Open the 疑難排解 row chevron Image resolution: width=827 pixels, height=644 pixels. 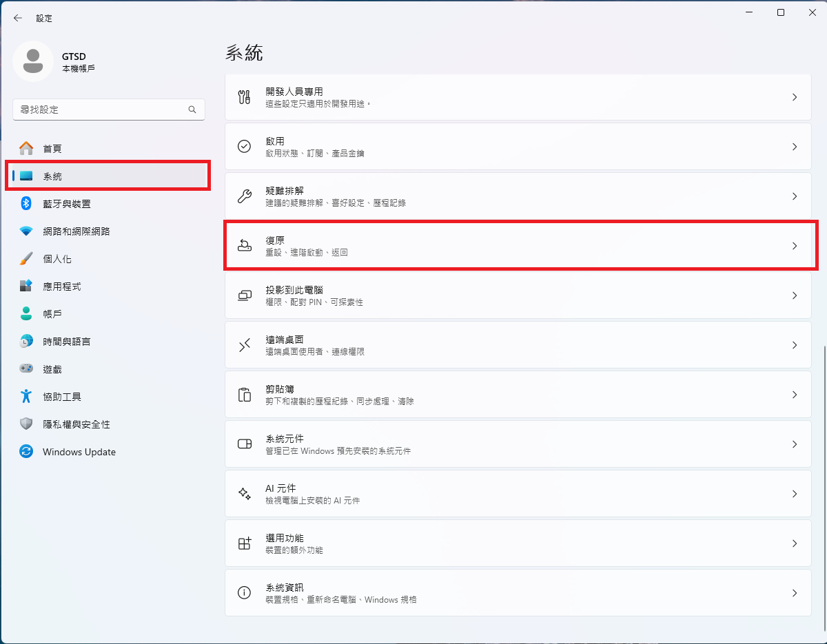(x=795, y=196)
